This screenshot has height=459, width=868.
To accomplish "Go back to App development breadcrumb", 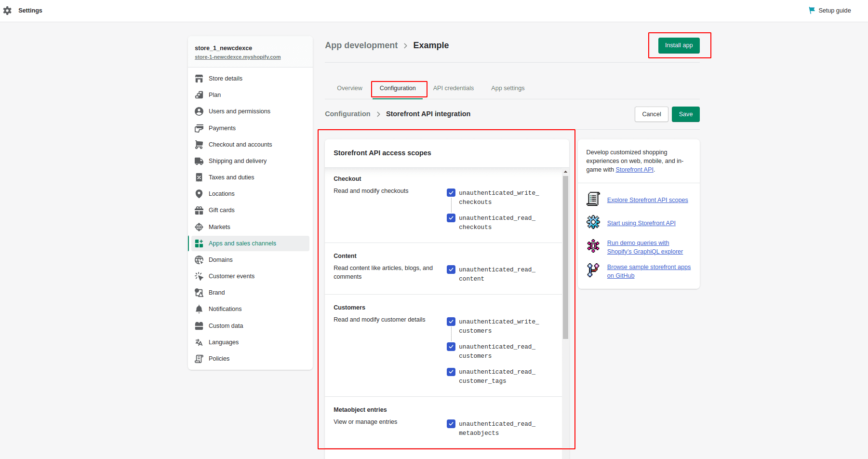I will 361,45.
